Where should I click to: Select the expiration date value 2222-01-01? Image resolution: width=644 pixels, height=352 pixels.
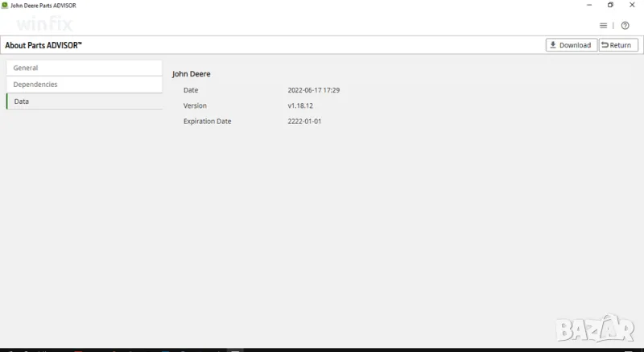click(x=304, y=121)
